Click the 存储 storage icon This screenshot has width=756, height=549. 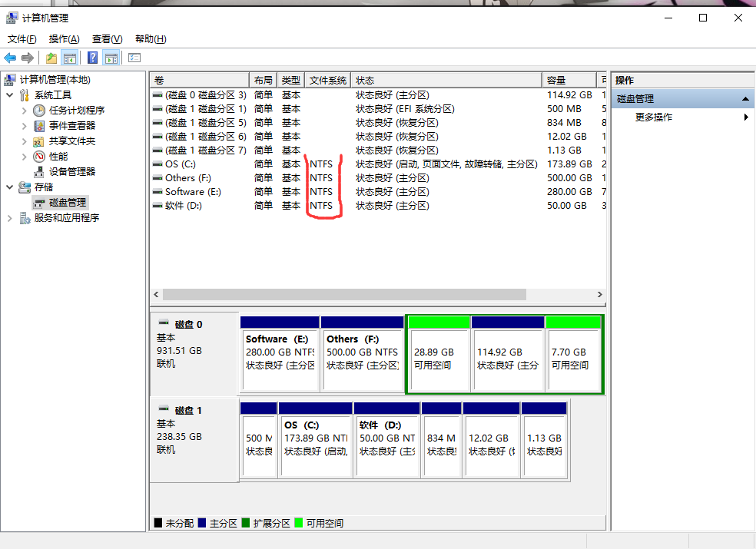(x=25, y=187)
